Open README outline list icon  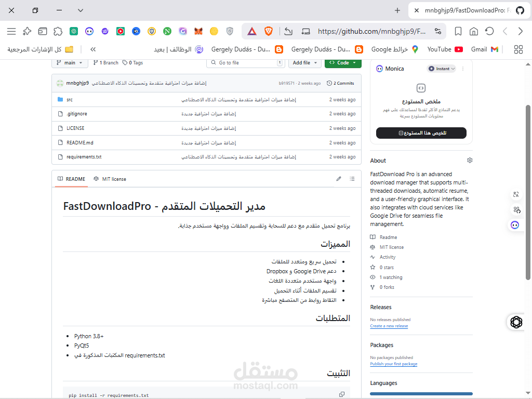click(352, 179)
